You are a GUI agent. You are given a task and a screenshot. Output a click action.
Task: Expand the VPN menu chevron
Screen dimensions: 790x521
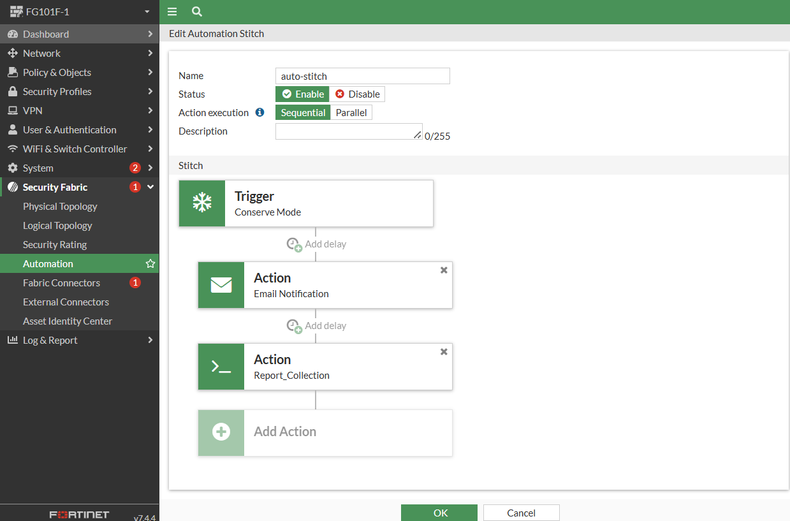click(x=150, y=110)
